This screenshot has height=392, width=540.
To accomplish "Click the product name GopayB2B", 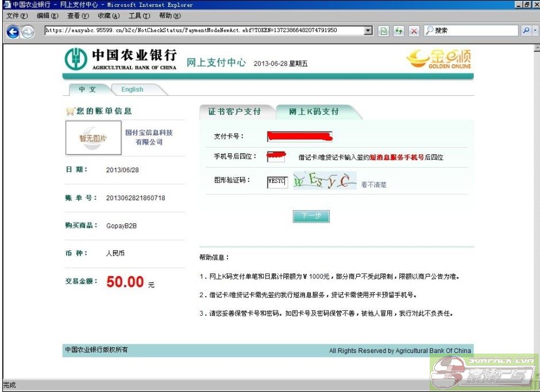I will [122, 226].
